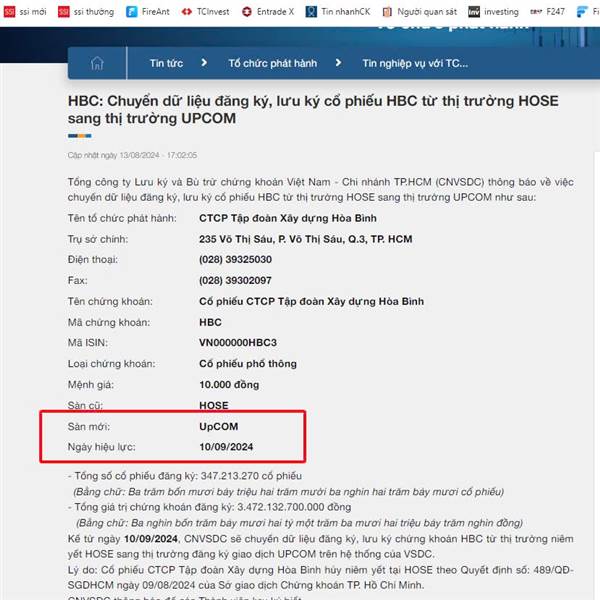Click the "Cổ phiếu phổ thông" value

coord(248,364)
